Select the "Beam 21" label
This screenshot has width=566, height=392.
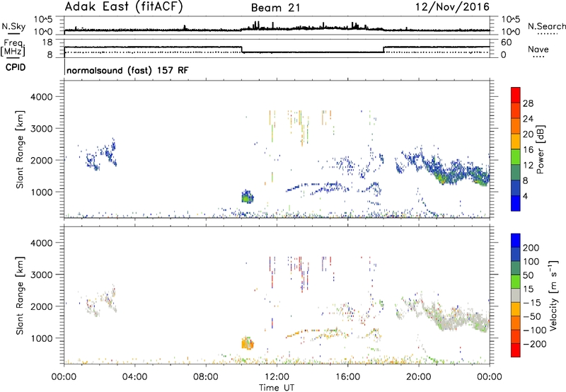276,8
